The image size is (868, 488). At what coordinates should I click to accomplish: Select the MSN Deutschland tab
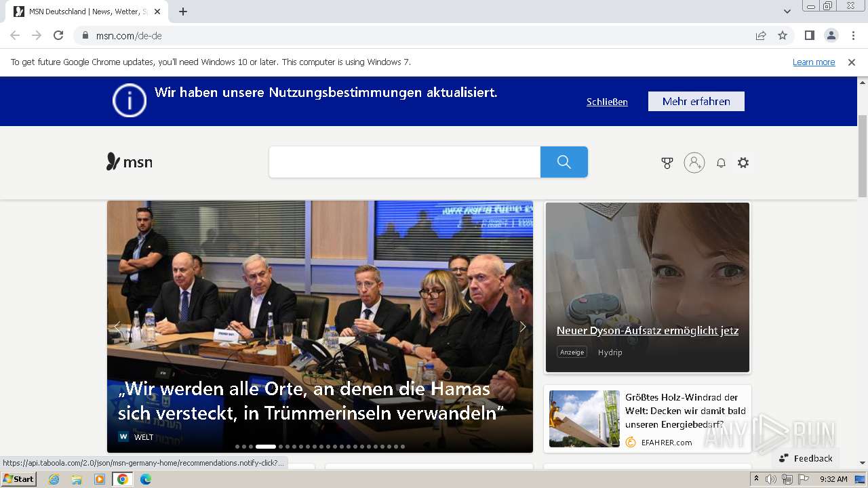[88, 12]
